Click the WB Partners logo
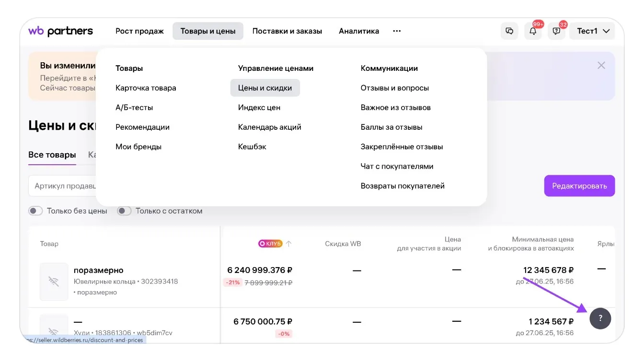Viewport: 644px width, 361px height. point(61,31)
